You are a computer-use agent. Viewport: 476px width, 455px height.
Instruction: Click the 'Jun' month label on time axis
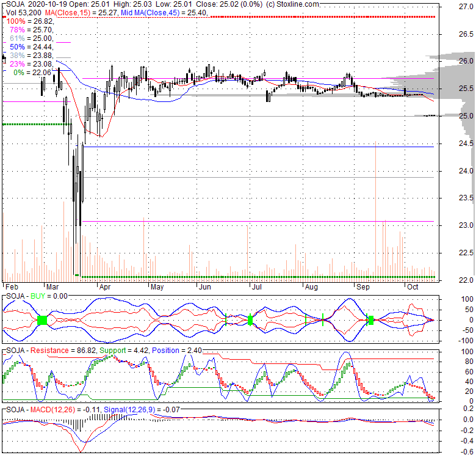(204, 287)
